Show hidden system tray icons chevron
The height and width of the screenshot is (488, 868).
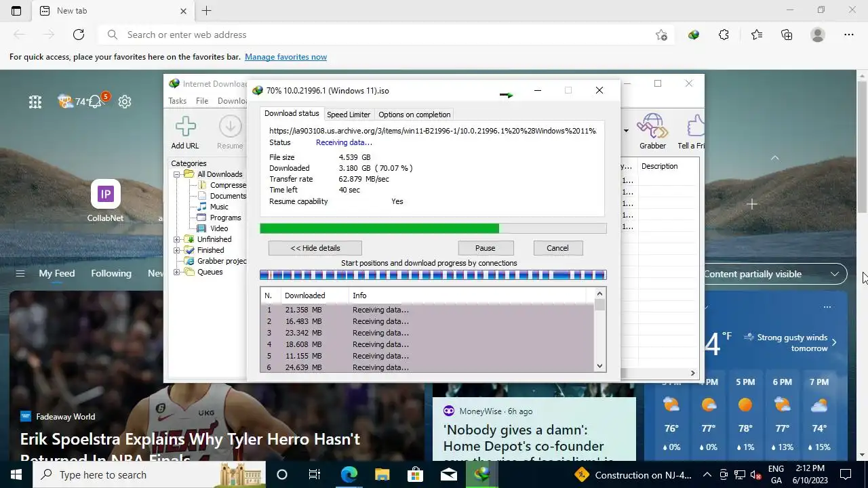coord(707,474)
